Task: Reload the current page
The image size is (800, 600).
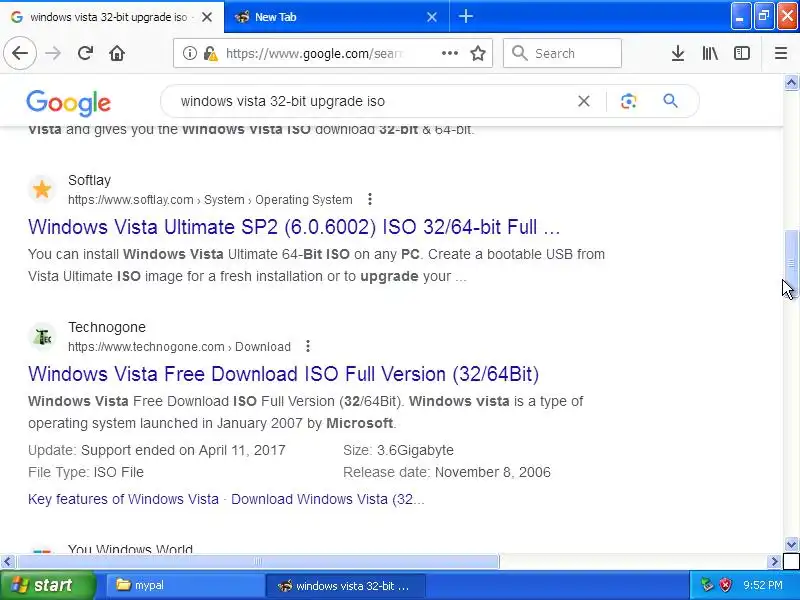Action: point(85,53)
